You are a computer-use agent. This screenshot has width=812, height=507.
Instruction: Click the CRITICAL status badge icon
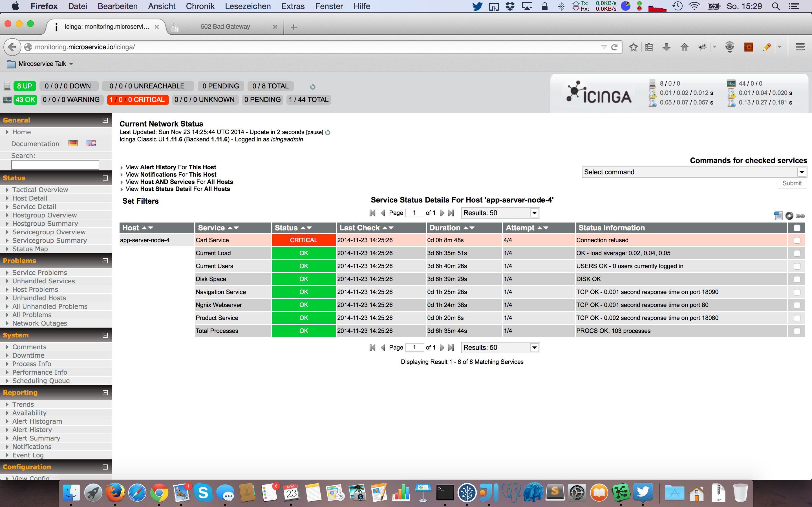pos(303,240)
